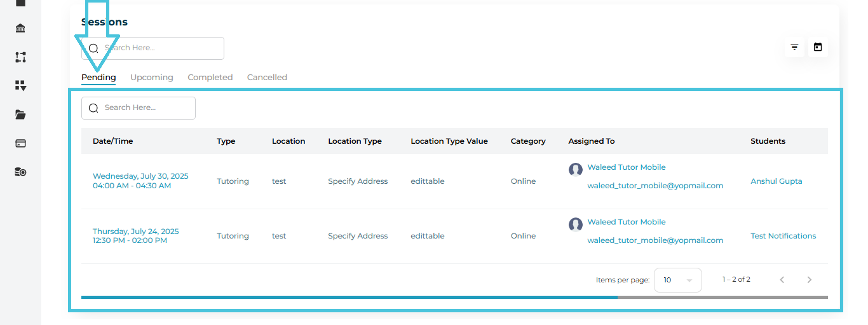The image size is (868, 325).
Task: Switch to the Completed tab
Action: pos(210,78)
